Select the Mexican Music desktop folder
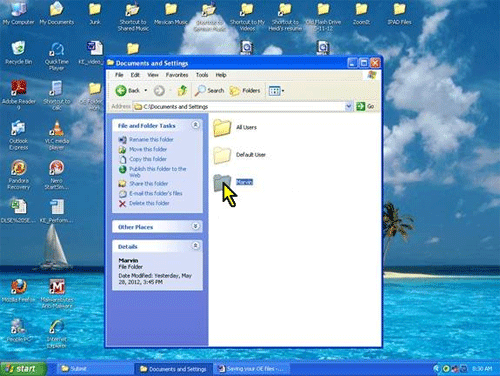This screenshot has width=500, height=376. click(x=171, y=13)
